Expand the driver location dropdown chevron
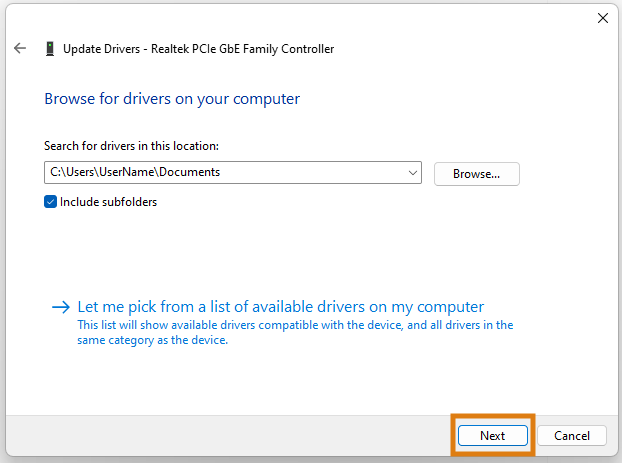Image resolution: width=622 pixels, height=463 pixels. (x=413, y=173)
